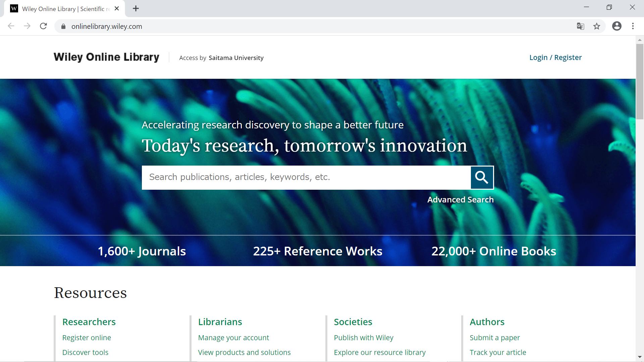Open 225+ Reference Works
The image size is (644, 362).
(x=318, y=251)
